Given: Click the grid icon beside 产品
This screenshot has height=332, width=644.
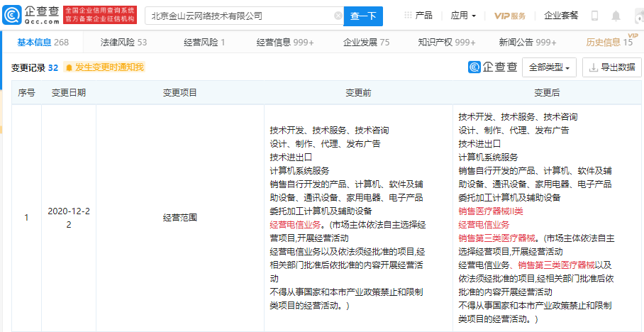Looking at the screenshot, I should [407, 16].
